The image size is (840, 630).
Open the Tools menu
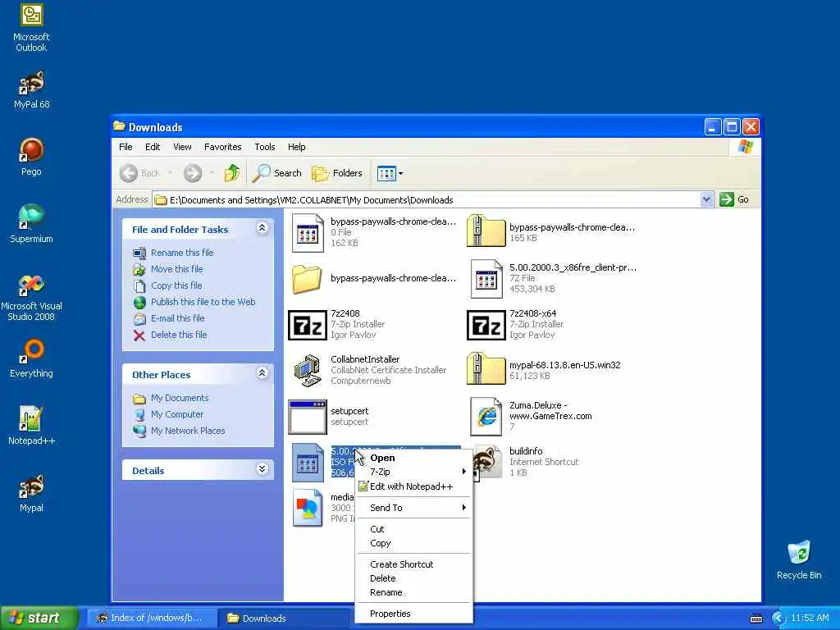(x=265, y=147)
